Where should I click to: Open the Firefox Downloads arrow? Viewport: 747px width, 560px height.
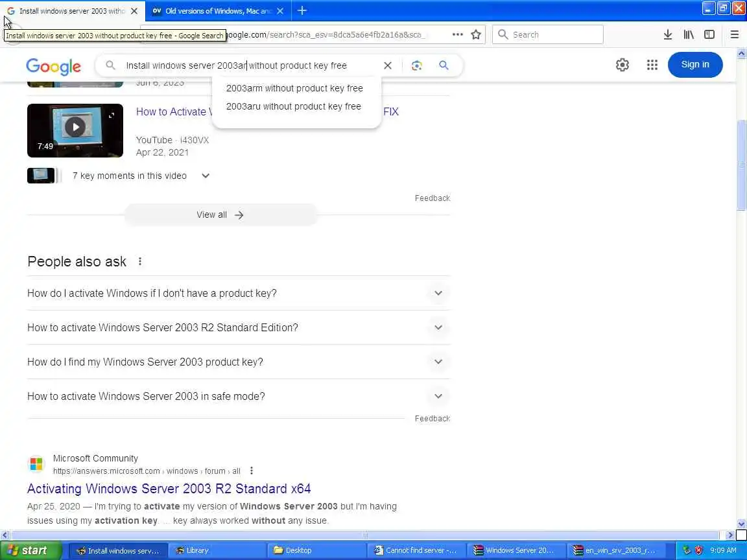[x=667, y=34]
